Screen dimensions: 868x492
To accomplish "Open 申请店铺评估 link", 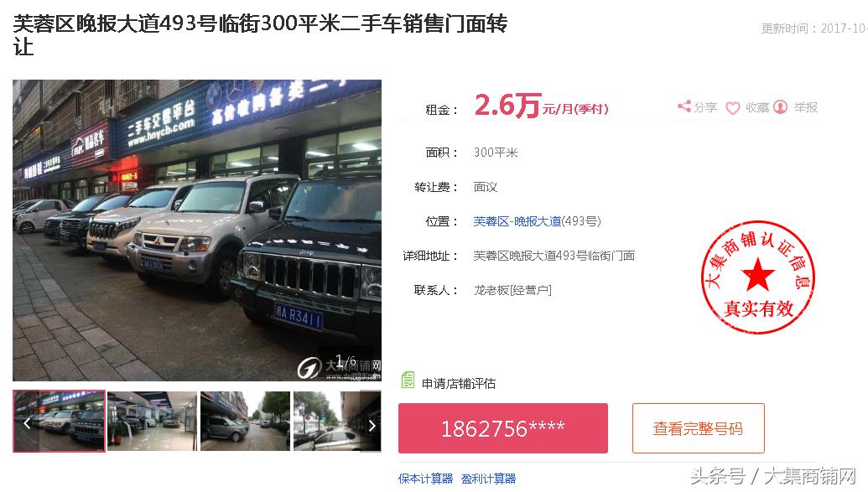I will click(x=459, y=384).
